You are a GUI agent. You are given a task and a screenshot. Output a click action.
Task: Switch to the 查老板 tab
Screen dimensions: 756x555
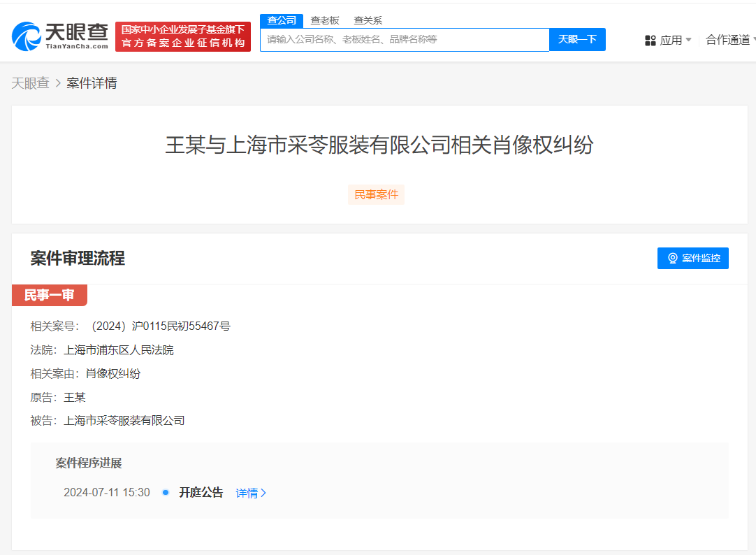(x=324, y=20)
